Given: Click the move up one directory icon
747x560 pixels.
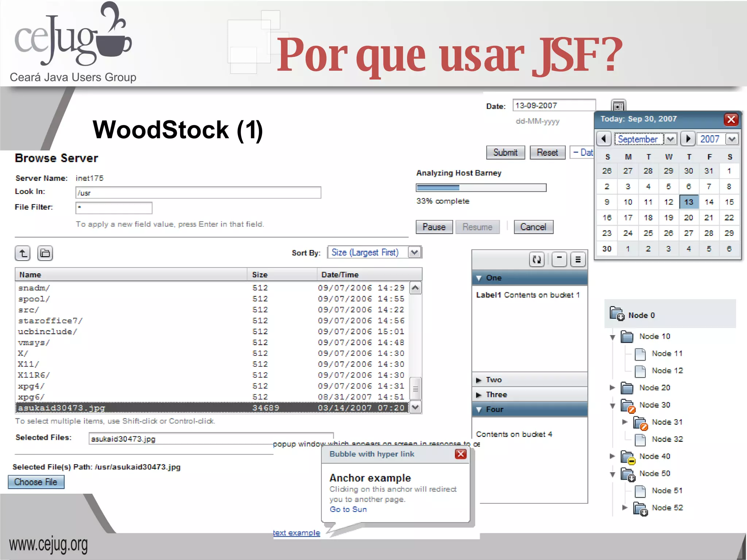Looking at the screenshot, I should (x=23, y=253).
